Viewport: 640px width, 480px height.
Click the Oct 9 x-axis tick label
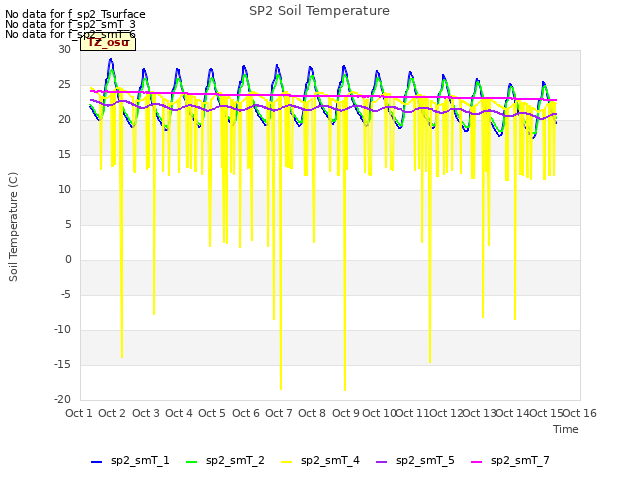[346, 413]
